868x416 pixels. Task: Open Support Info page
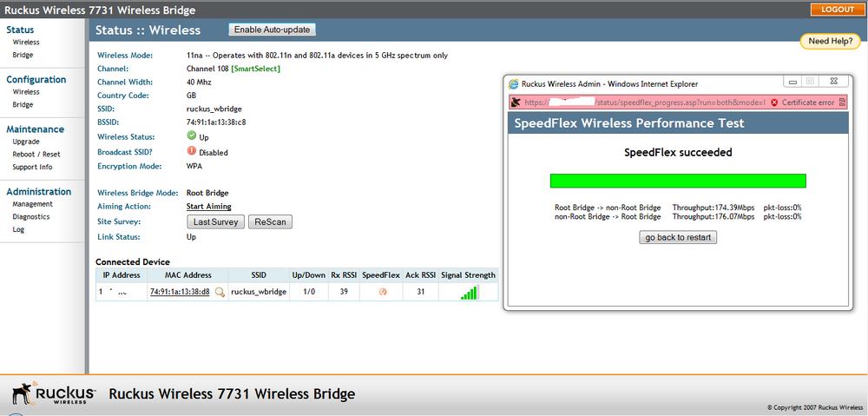click(x=32, y=167)
